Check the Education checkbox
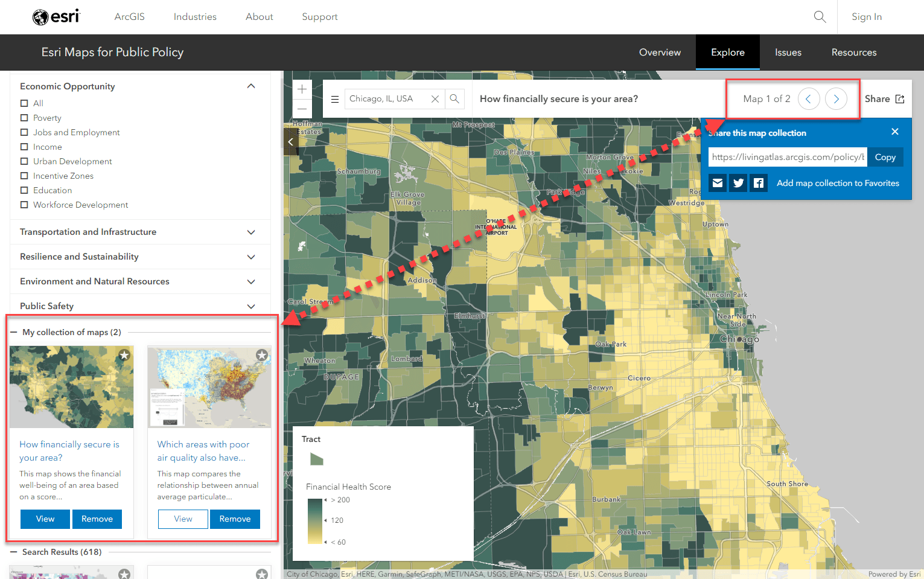 [24, 190]
